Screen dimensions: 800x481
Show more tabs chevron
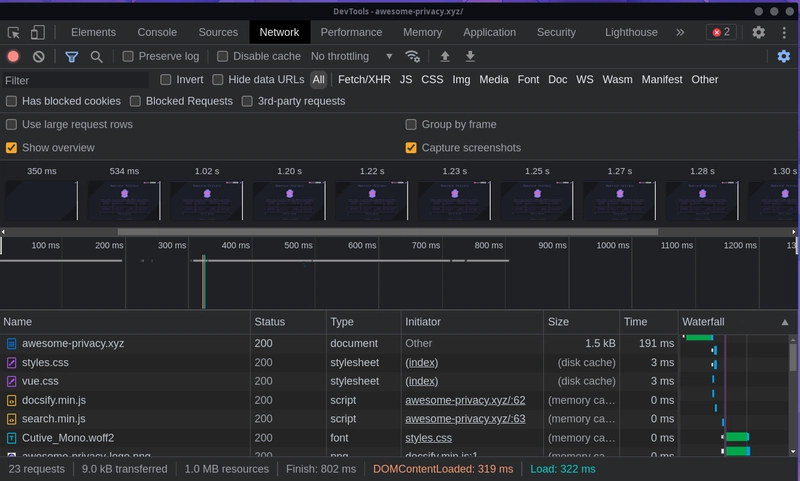680,32
